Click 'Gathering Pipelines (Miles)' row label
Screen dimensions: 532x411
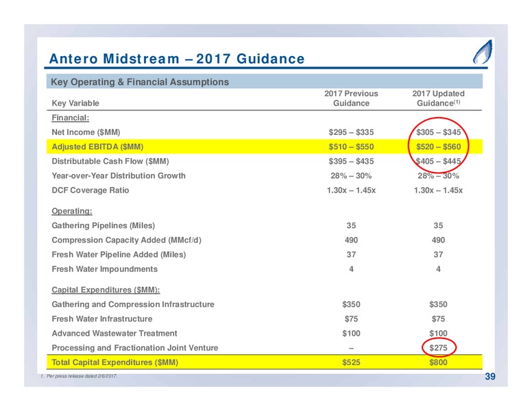[x=103, y=225]
